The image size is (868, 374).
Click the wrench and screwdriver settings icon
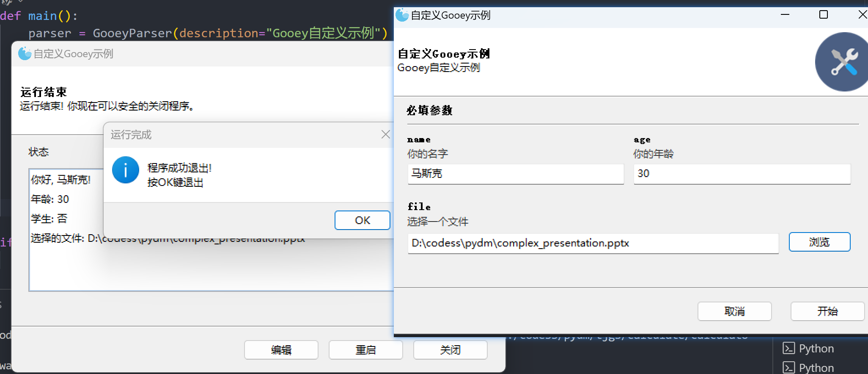[843, 62]
